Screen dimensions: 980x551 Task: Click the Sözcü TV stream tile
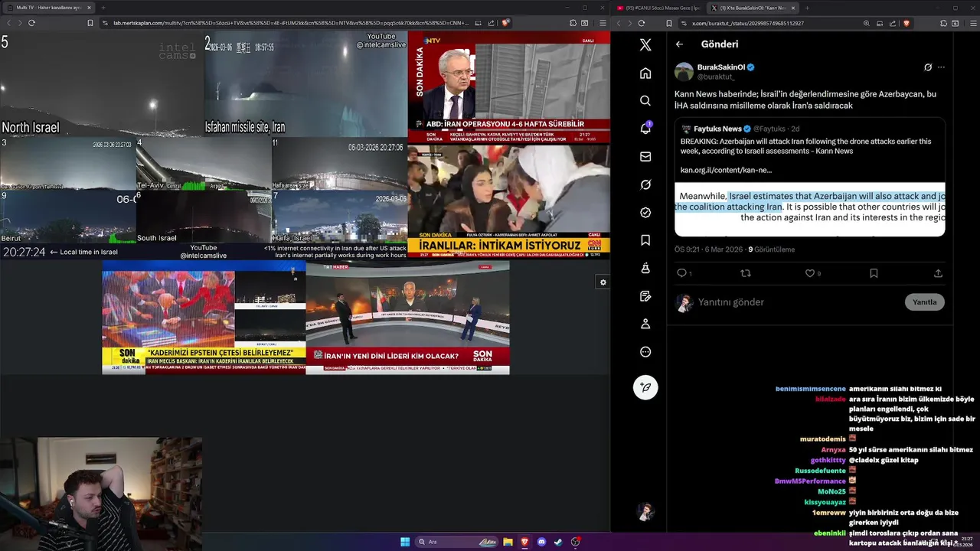204,318
